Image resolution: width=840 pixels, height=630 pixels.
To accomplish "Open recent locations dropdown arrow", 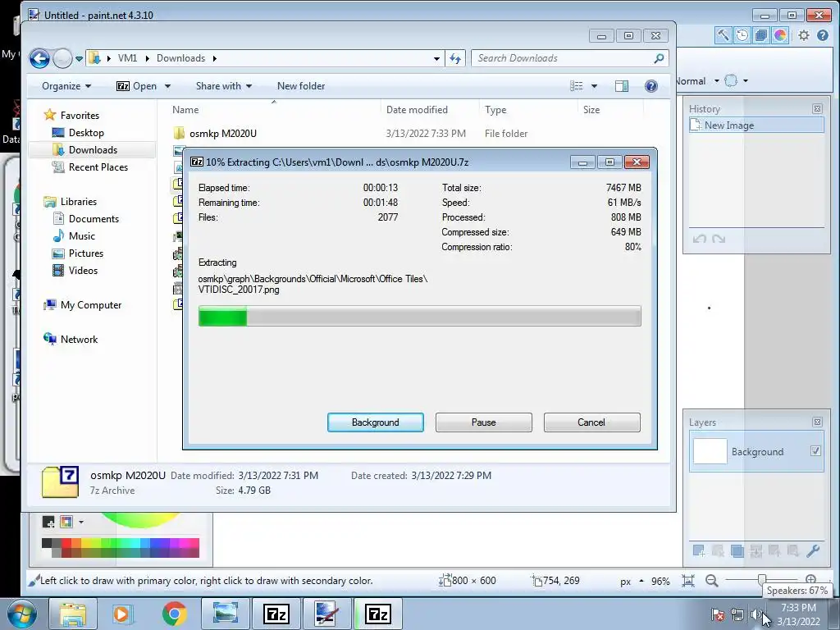I will tap(79, 58).
